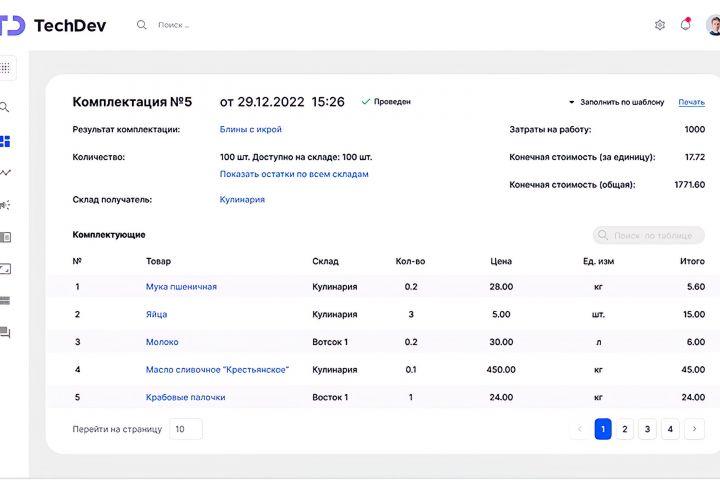
Task: Click the '1771.60' total cost value
Action: [690, 185]
